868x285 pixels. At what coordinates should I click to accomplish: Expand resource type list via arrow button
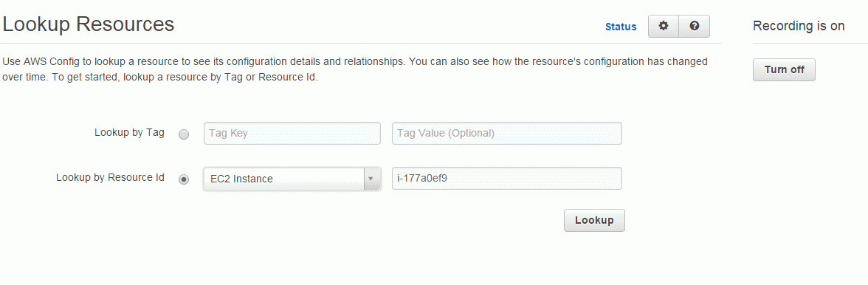pos(372,179)
